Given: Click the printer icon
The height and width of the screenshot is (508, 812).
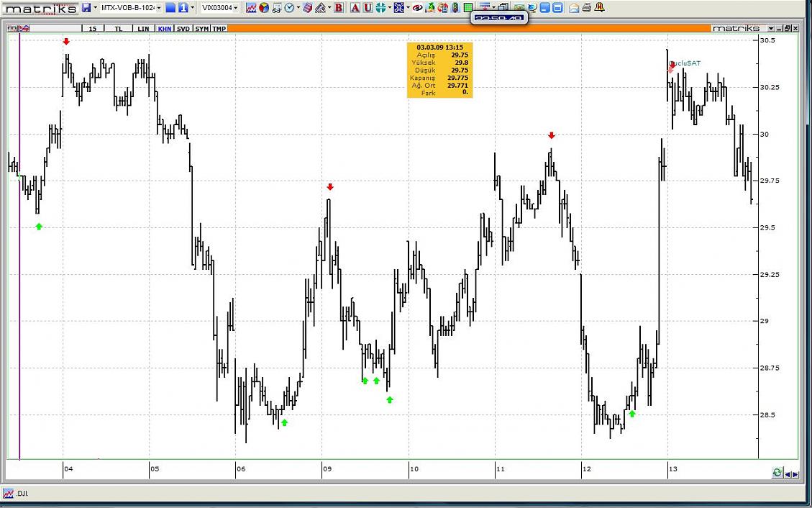Looking at the screenshot, I should tap(587, 8).
